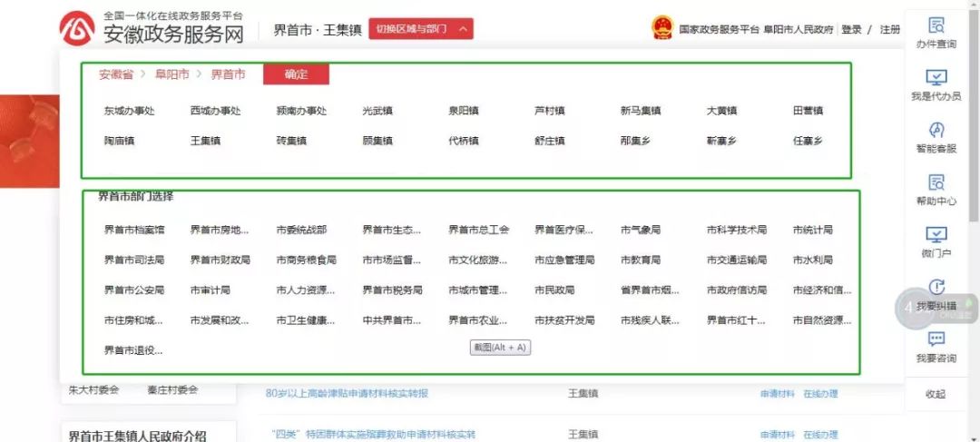Choose 市审计局 department
The image size is (980, 442).
tap(211, 290)
